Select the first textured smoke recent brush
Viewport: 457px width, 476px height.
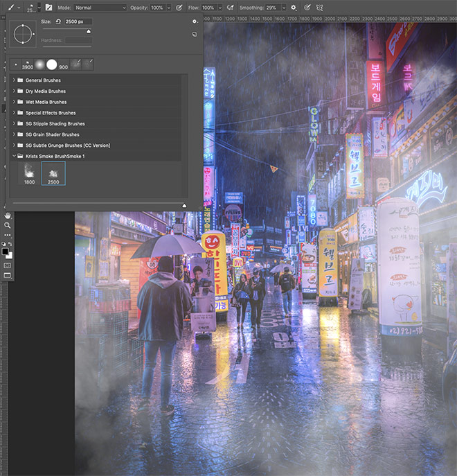pos(75,64)
